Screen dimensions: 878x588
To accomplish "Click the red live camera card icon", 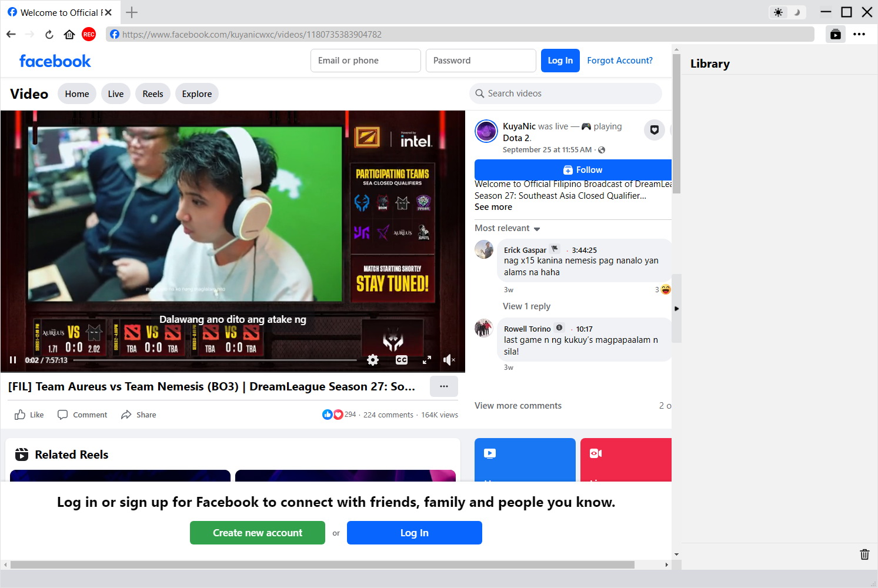I will click(x=596, y=453).
